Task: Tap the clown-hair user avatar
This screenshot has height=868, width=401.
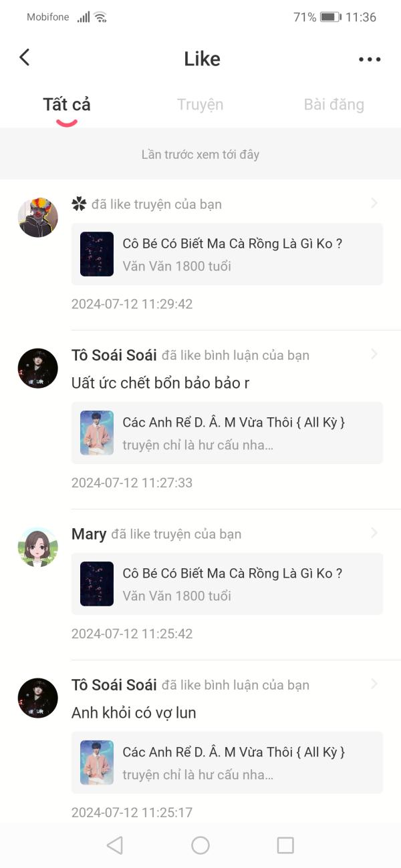Action: pos(37,217)
